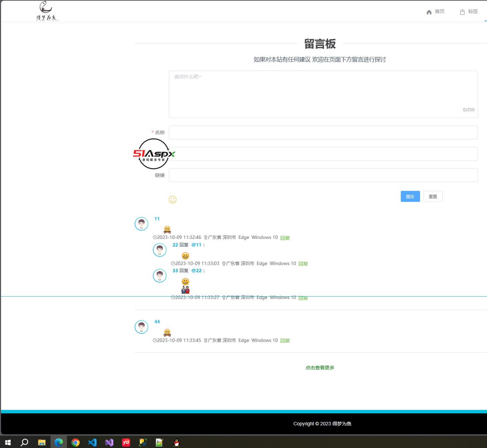Open QQ from the taskbar
The image size is (487, 448).
[176, 442]
